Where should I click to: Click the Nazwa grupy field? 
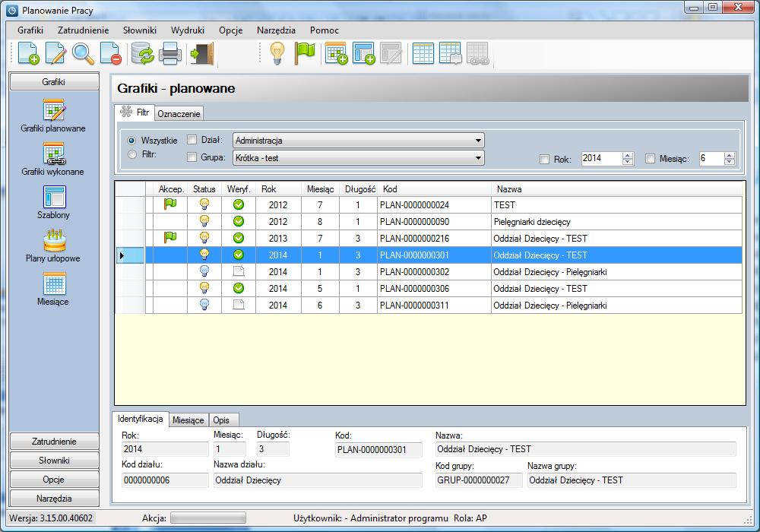tap(632, 480)
